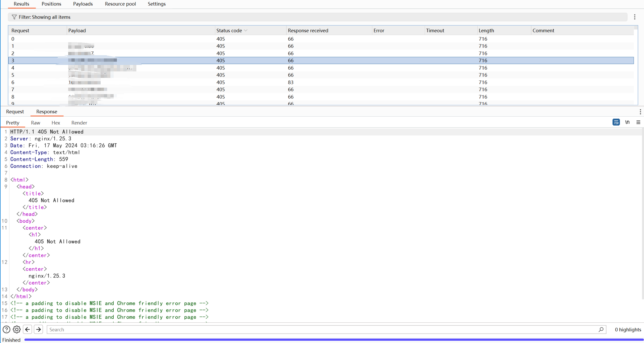The image size is (644, 343).
Task: Switch to the Hex view tab
Action: tap(56, 123)
